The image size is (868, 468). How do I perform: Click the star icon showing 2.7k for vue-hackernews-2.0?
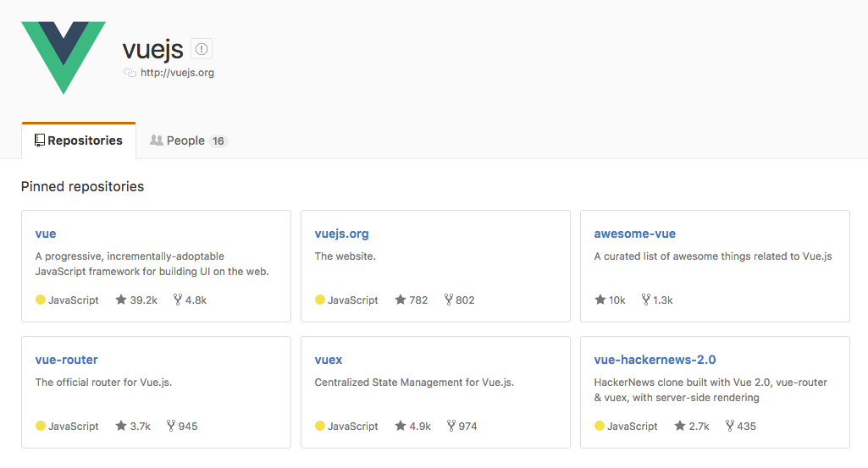(680, 426)
